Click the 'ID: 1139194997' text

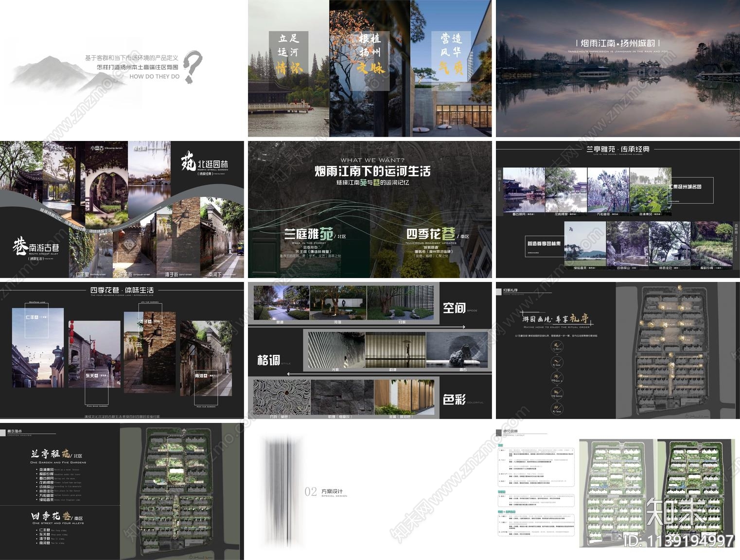(679, 541)
